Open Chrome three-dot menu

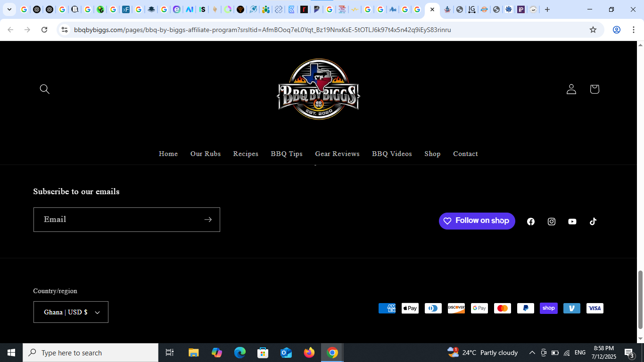[633, 30]
